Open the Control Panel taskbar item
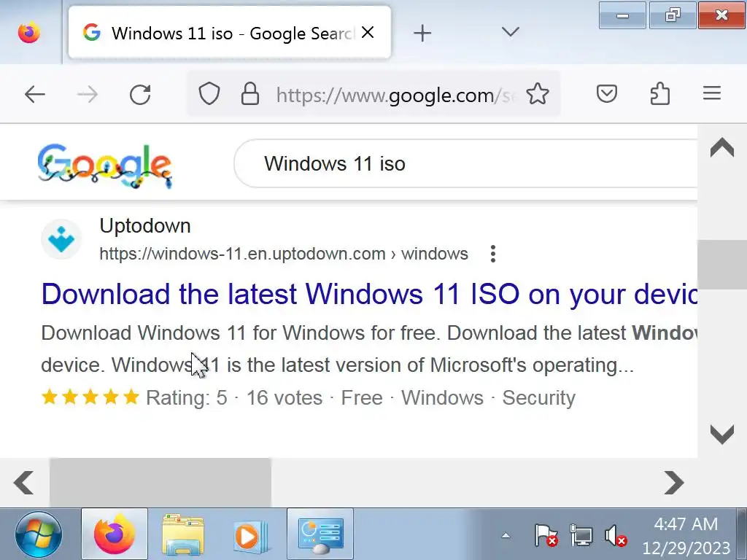The image size is (747, 560). click(x=320, y=534)
